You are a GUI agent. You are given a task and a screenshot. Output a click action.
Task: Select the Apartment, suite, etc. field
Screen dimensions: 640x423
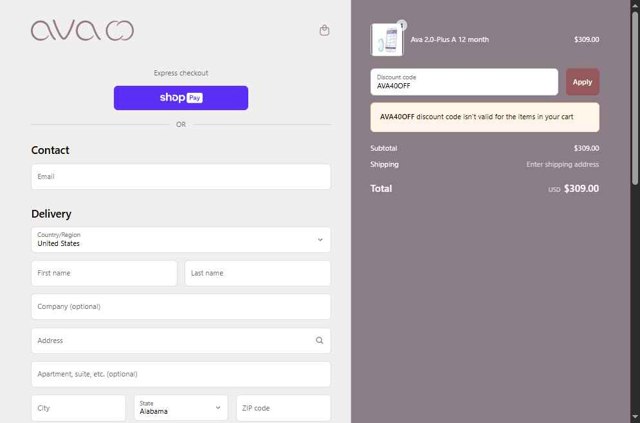(x=181, y=374)
